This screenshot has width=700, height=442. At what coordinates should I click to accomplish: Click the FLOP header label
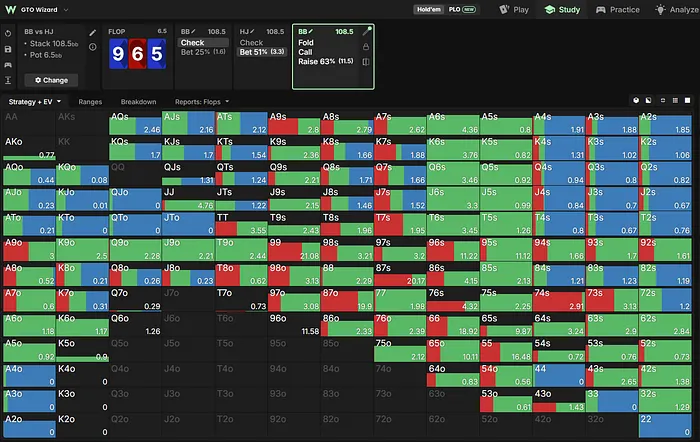tap(117, 32)
